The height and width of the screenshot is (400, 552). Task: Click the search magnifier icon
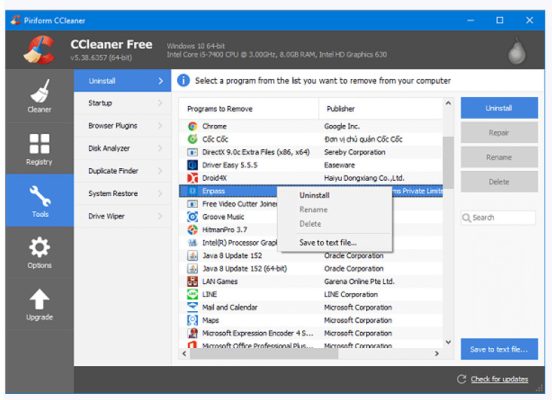pos(466,218)
